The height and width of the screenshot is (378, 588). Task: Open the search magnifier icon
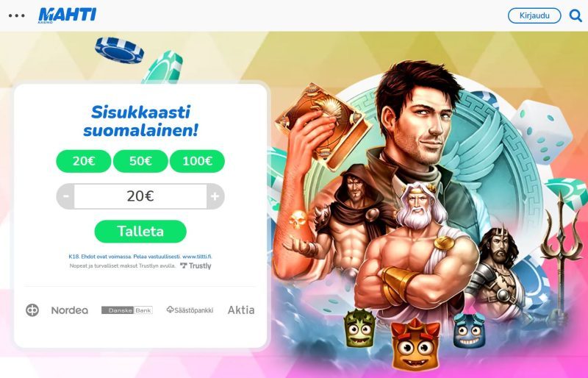[576, 15]
